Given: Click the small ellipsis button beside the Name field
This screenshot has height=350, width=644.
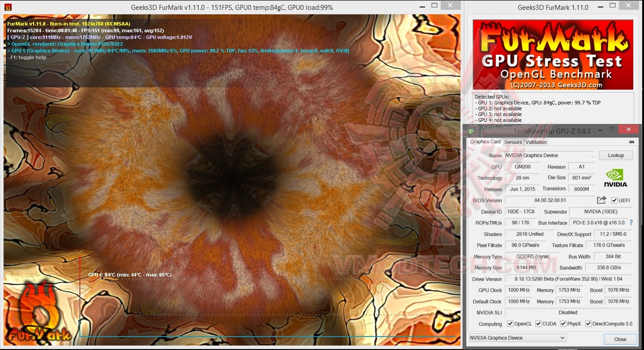Looking at the screenshot, I should point(593,156).
